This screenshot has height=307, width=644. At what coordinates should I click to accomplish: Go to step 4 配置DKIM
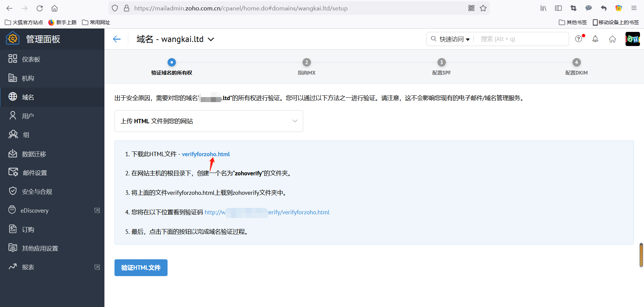576,62
